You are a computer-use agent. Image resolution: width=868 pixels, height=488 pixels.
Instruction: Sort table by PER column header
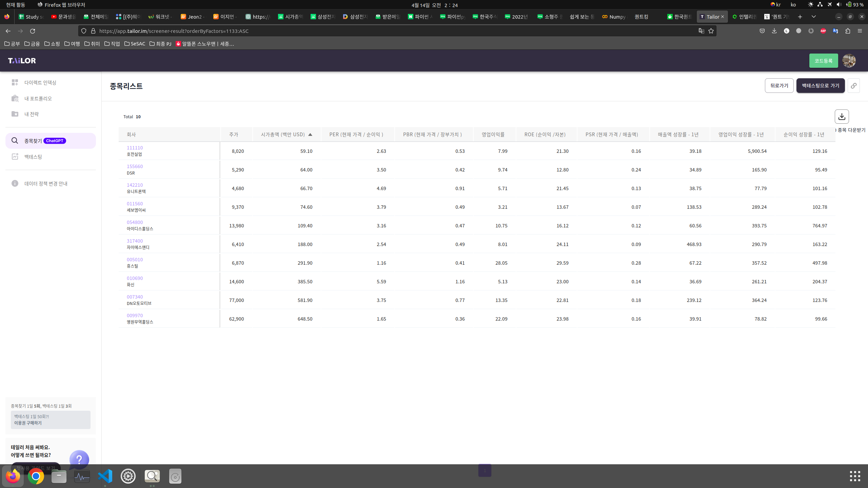click(356, 135)
